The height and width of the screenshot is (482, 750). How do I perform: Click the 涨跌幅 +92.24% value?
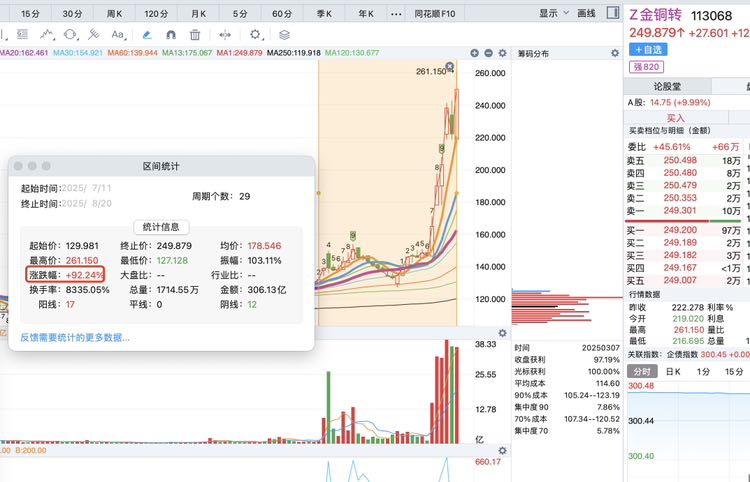(85, 275)
